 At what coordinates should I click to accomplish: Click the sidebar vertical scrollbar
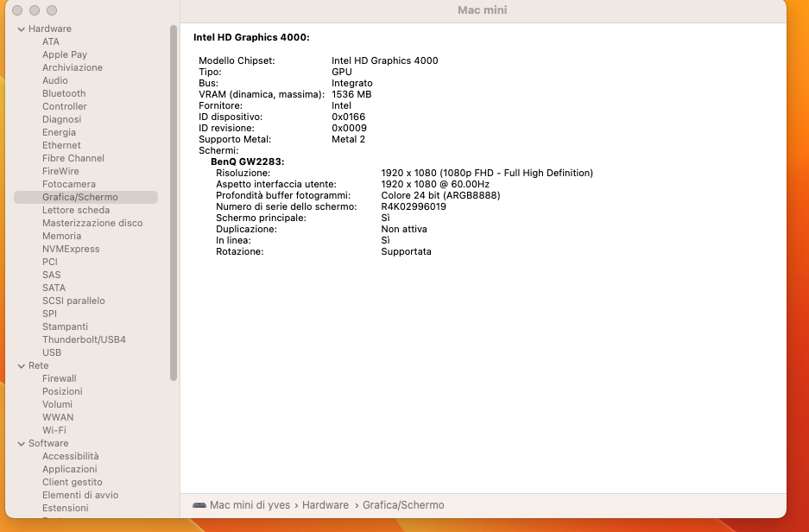tap(174, 203)
